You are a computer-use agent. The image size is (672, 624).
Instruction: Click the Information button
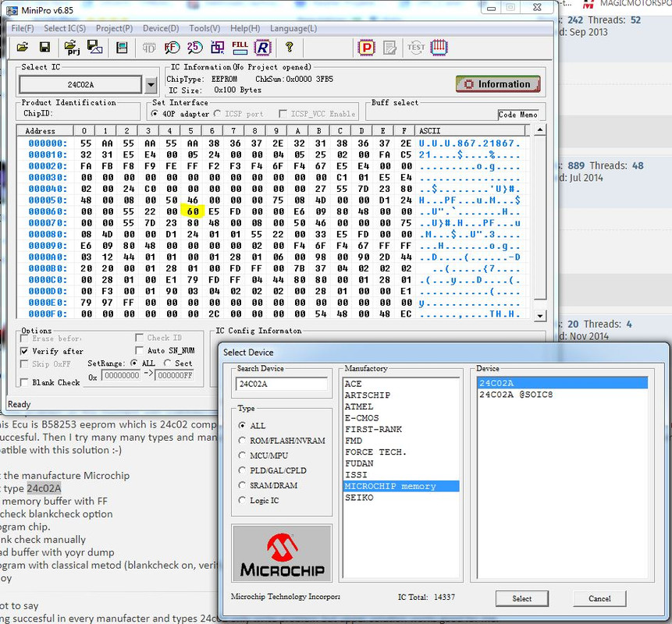498,84
